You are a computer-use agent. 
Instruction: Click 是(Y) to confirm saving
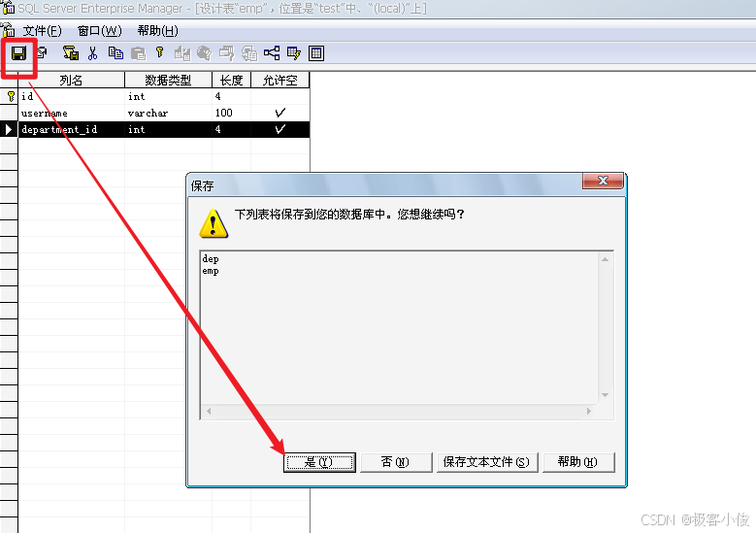point(319,462)
